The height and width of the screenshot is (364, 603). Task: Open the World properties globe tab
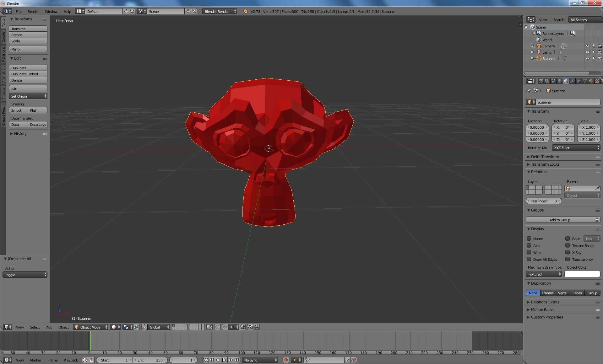560,81
